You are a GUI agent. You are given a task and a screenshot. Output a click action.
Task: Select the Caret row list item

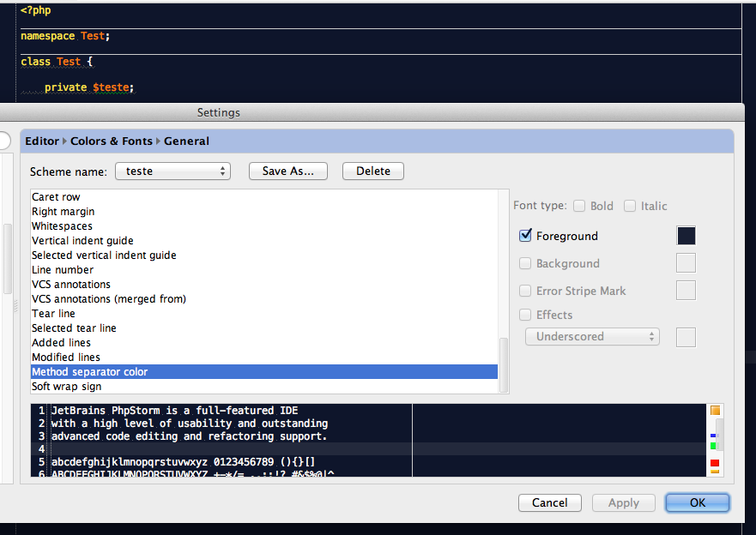pos(56,197)
